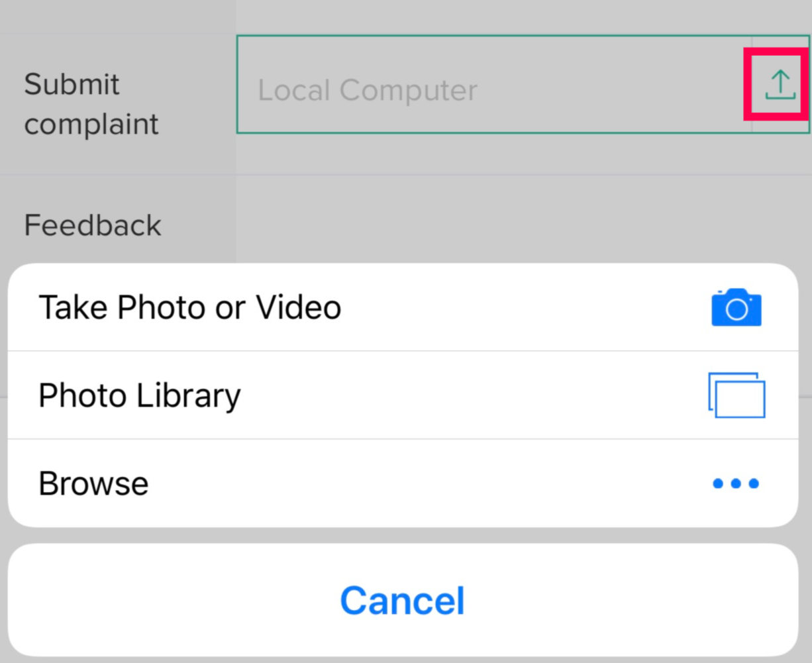812x663 pixels.
Task: Tap the empty field beside Feedback
Action: [517, 222]
